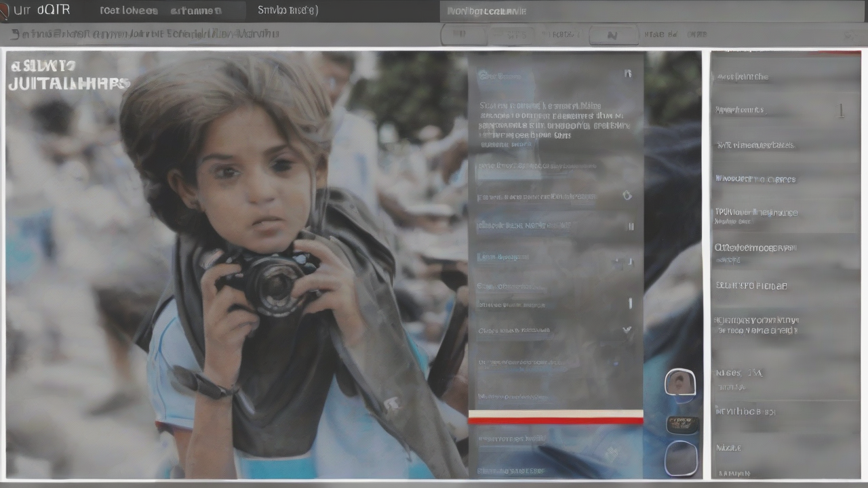Click the red progress bar in overlay panel
868x488 pixels.
[x=555, y=421]
